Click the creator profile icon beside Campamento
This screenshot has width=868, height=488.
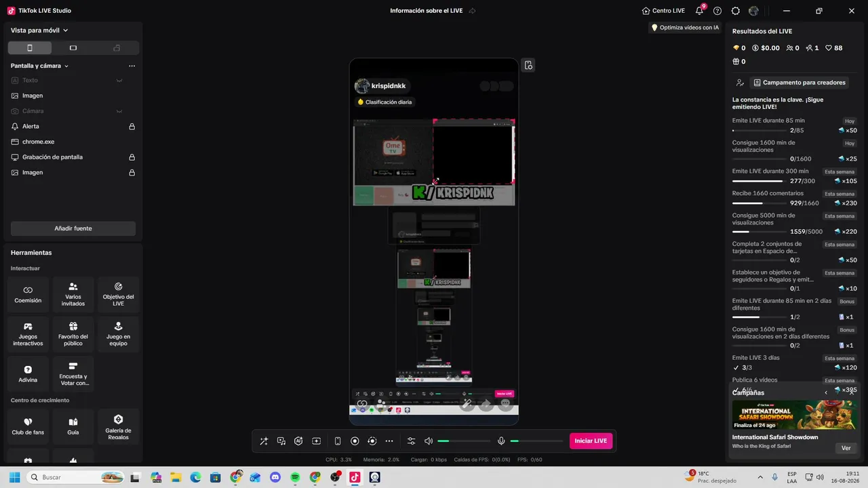pos(740,83)
